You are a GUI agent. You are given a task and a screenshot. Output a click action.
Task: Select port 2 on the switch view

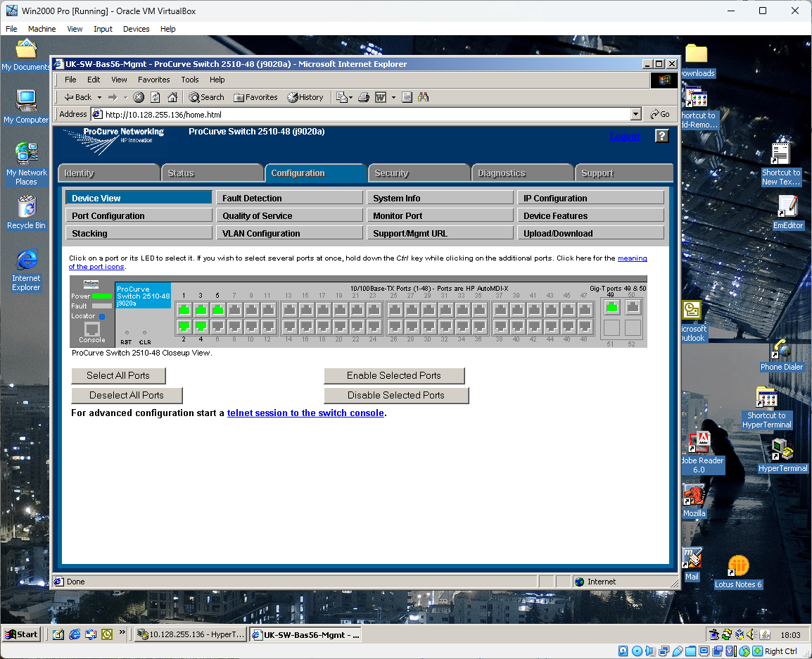[x=184, y=327]
